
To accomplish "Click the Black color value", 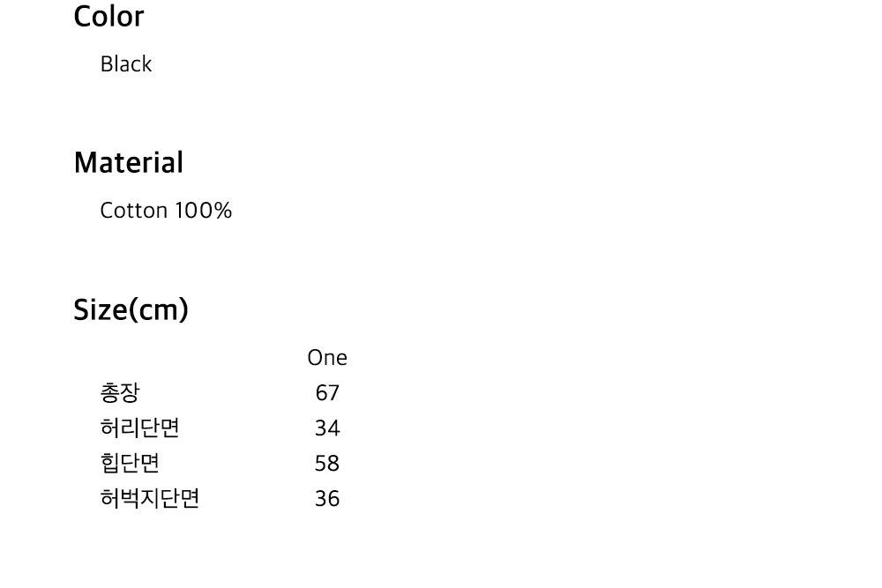I will point(126,64).
